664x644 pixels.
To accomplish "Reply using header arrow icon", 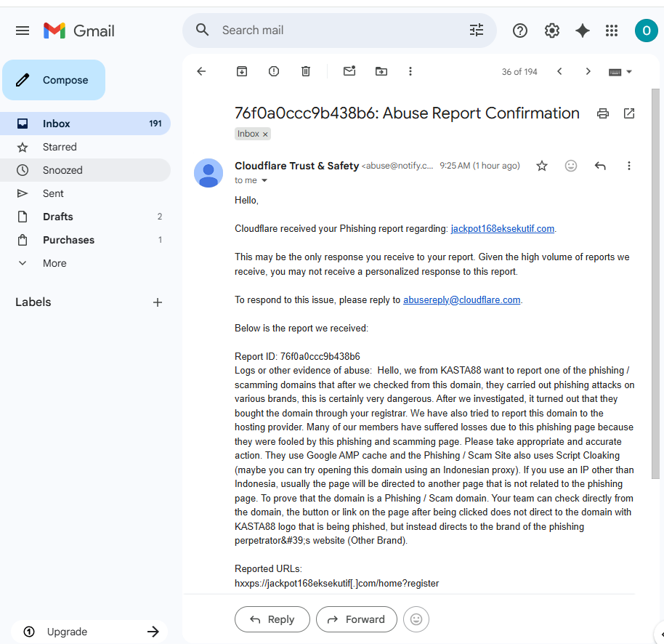I will [600, 166].
